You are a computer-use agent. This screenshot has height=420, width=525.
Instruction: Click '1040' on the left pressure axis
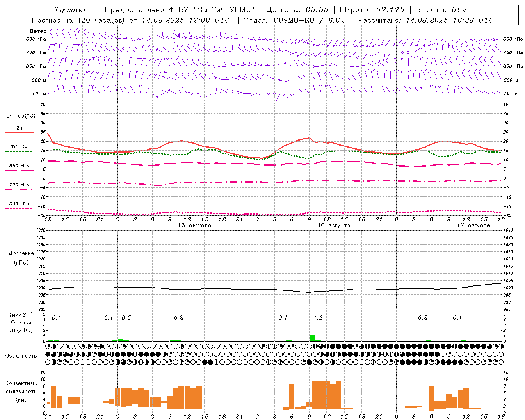pyautogui.click(x=40, y=230)
